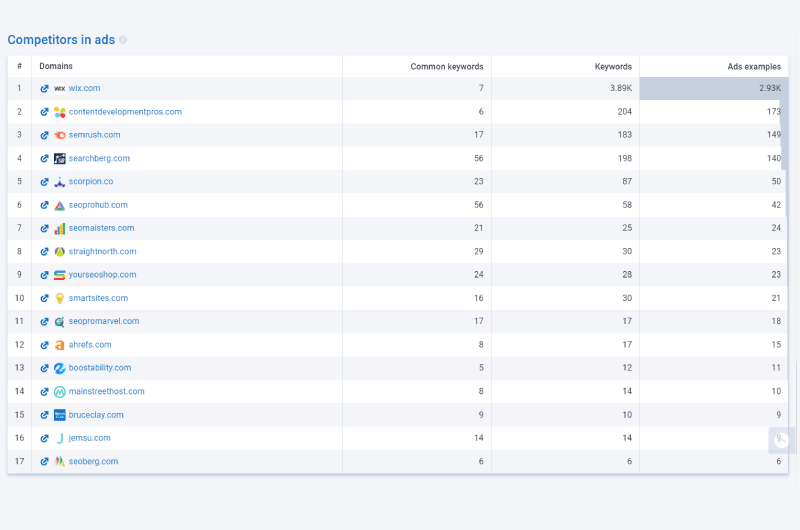Open external link icon for boostability.com
The width and height of the screenshot is (800, 530).
pyautogui.click(x=44, y=368)
